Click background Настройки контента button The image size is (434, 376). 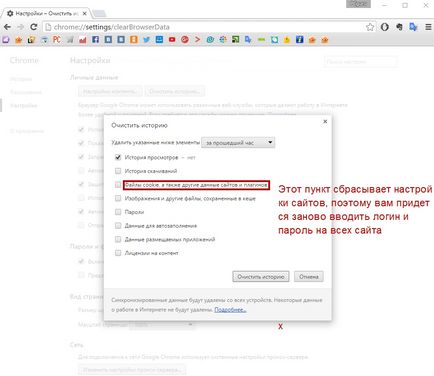point(110,91)
